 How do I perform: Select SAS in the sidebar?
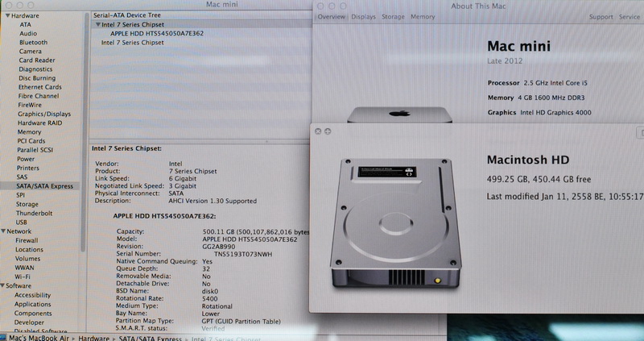[22, 177]
